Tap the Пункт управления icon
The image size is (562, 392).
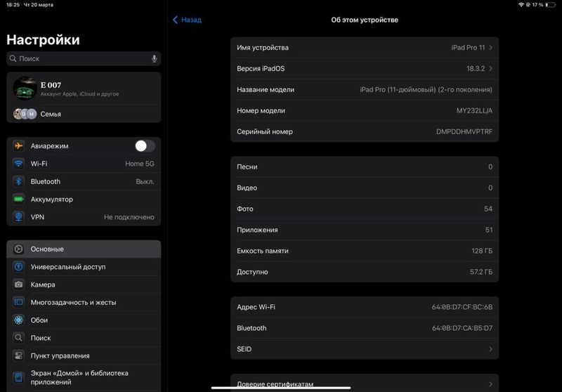[x=19, y=355]
